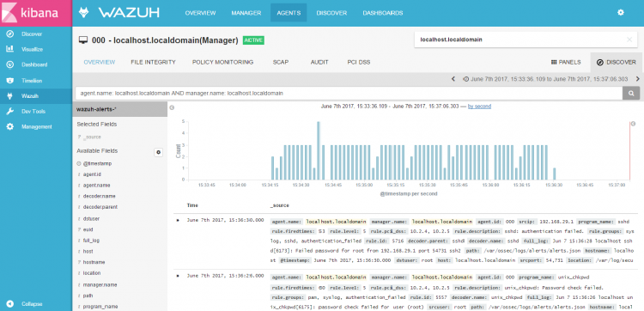Select the hostname field
The width and height of the screenshot is (644, 311).
[x=94, y=262]
